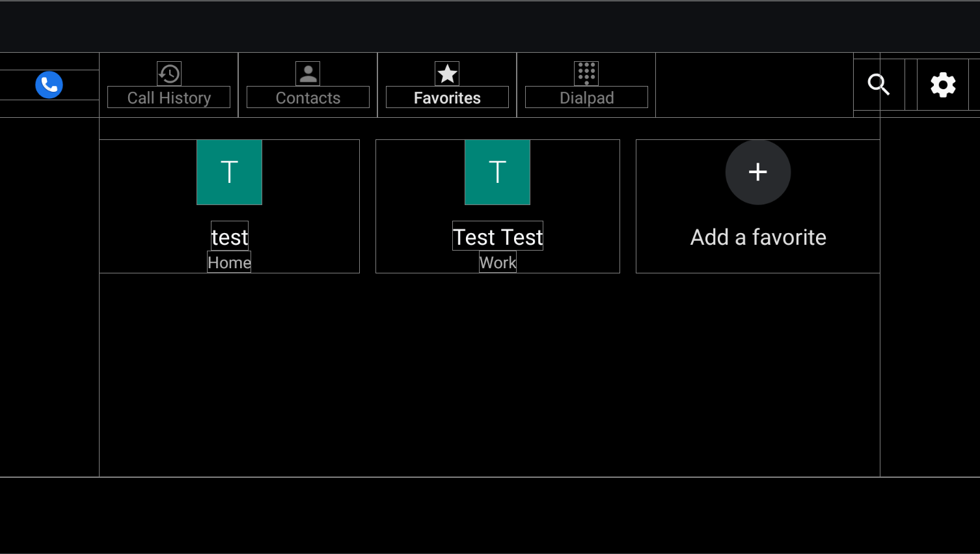Click the teal avatar above "test"
This screenshot has width=980, height=554.
coord(229,173)
